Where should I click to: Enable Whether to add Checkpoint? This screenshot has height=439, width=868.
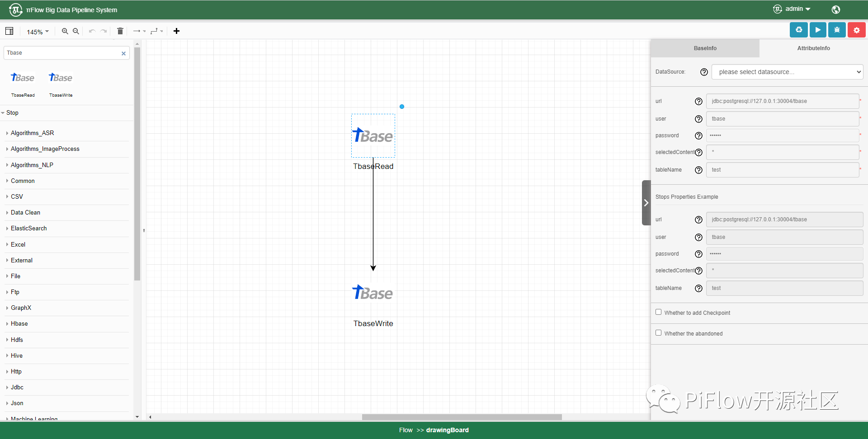pos(658,312)
